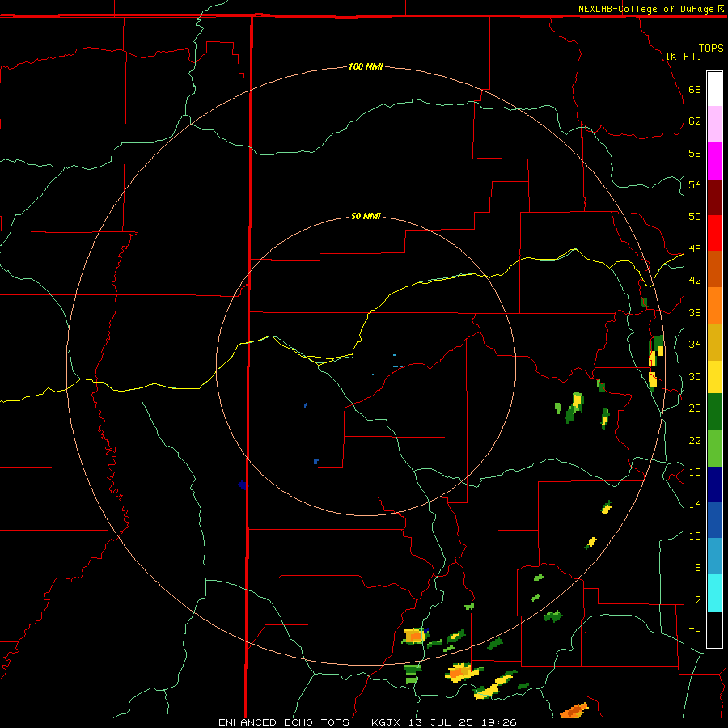
Task: Click the legend value 42
Action: point(695,280)
